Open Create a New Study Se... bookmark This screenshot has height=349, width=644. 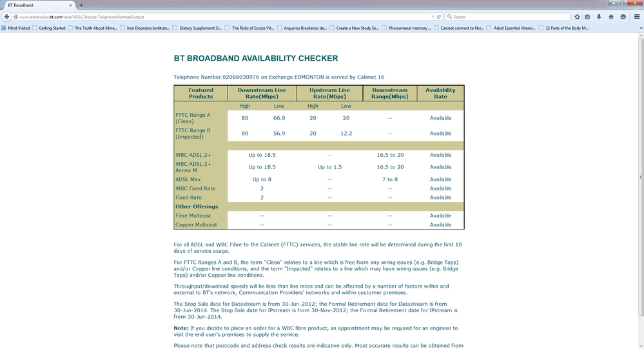coord(354,28)
